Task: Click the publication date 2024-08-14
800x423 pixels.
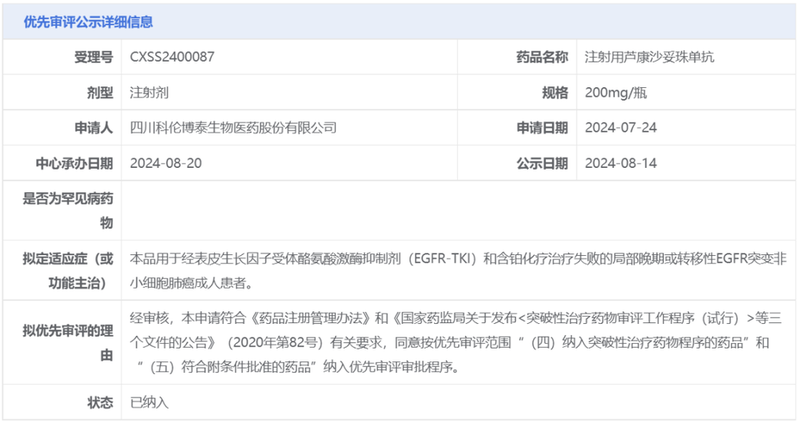Action: (x=621, y=163)
